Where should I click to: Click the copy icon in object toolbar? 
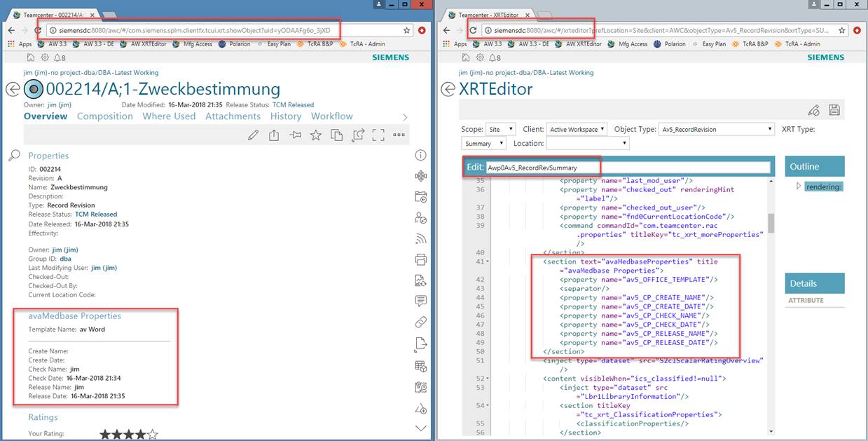tap(337, 135)
